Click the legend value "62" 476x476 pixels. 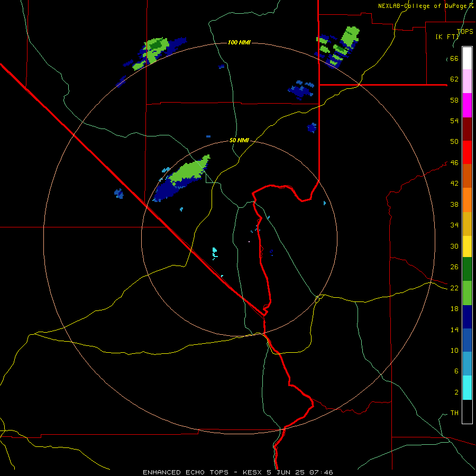[454, 79]
